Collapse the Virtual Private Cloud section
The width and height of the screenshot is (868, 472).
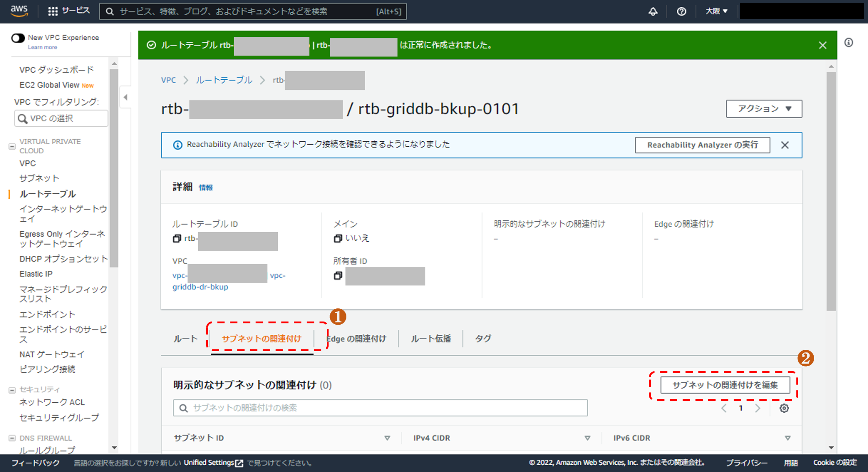[x=12, y=146]
